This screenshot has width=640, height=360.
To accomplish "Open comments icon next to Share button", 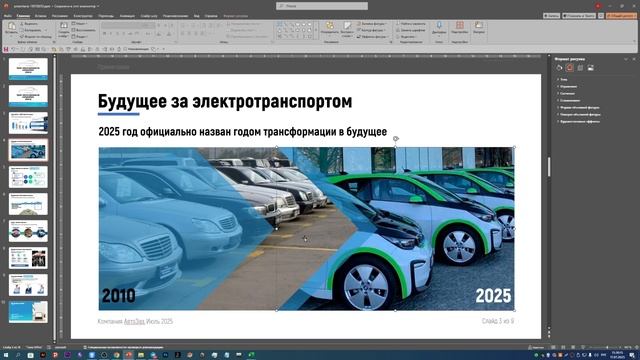I will (601, 16).
